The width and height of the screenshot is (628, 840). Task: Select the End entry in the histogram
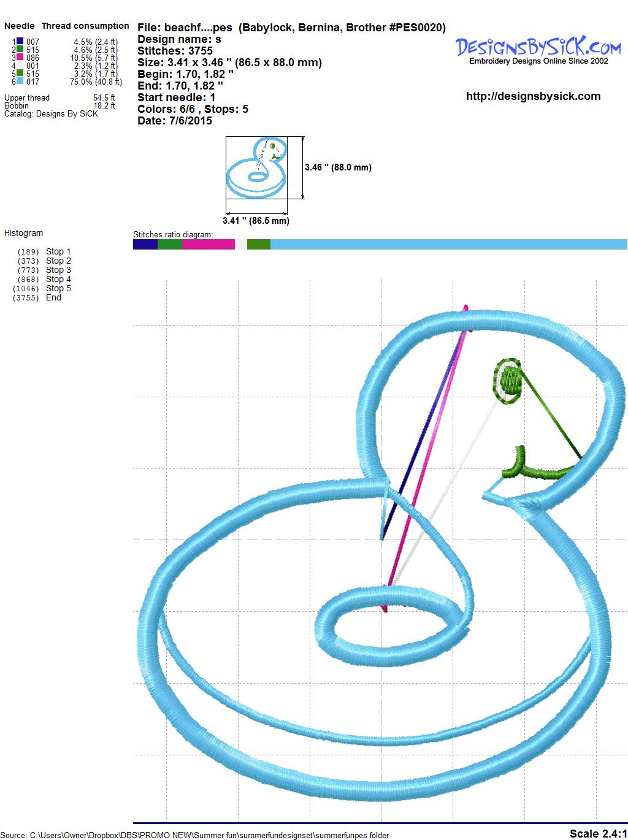53,297
